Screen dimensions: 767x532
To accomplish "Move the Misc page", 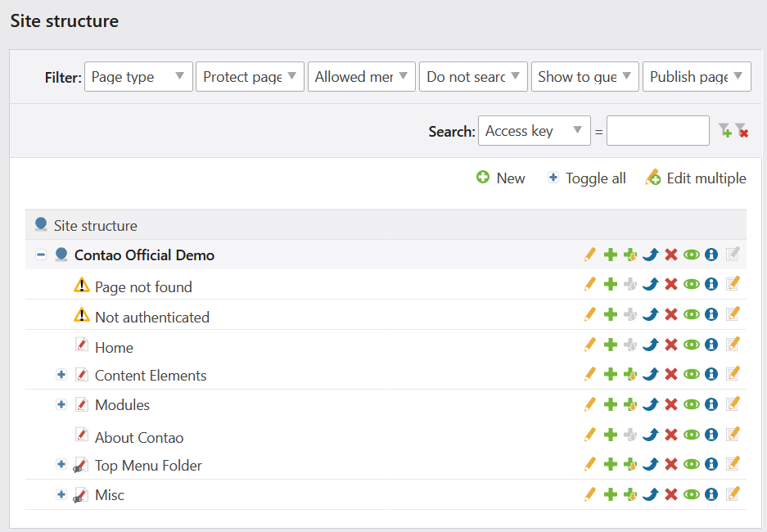I will (650, 495).
